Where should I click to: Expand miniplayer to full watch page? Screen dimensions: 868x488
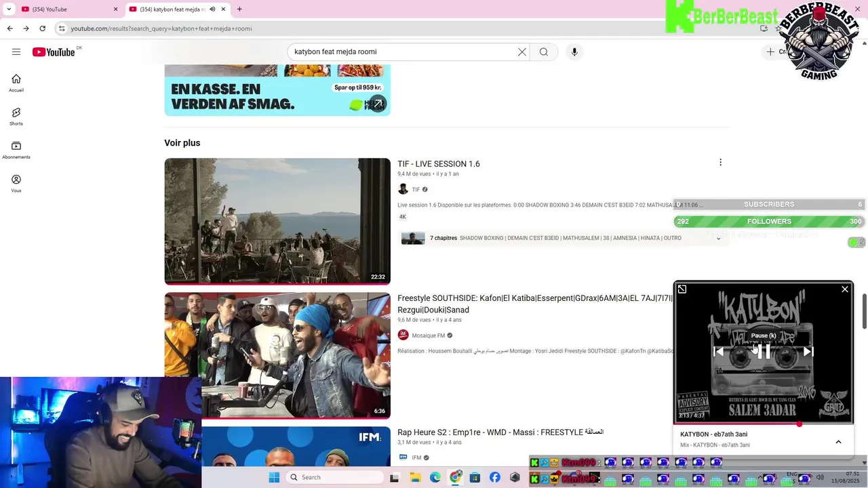[682, 289]
